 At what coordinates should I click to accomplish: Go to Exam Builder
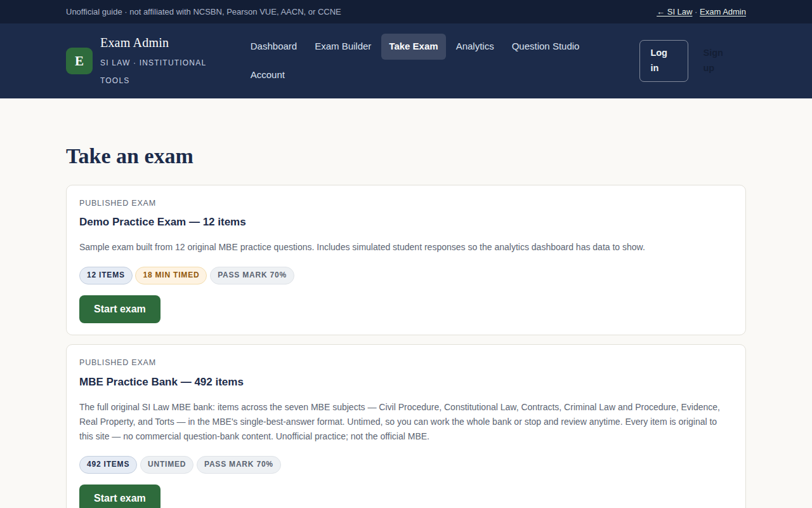pos(343,46)
